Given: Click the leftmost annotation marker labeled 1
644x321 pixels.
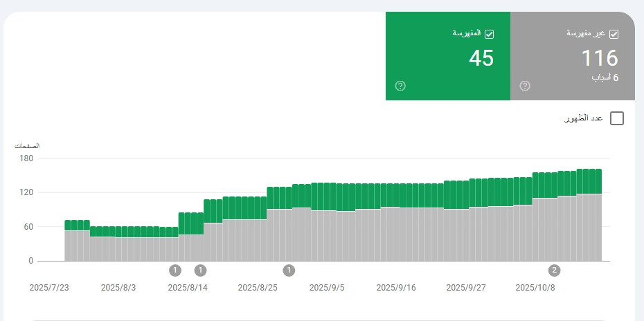Looking at the screenshot, I should pos(175,270).
